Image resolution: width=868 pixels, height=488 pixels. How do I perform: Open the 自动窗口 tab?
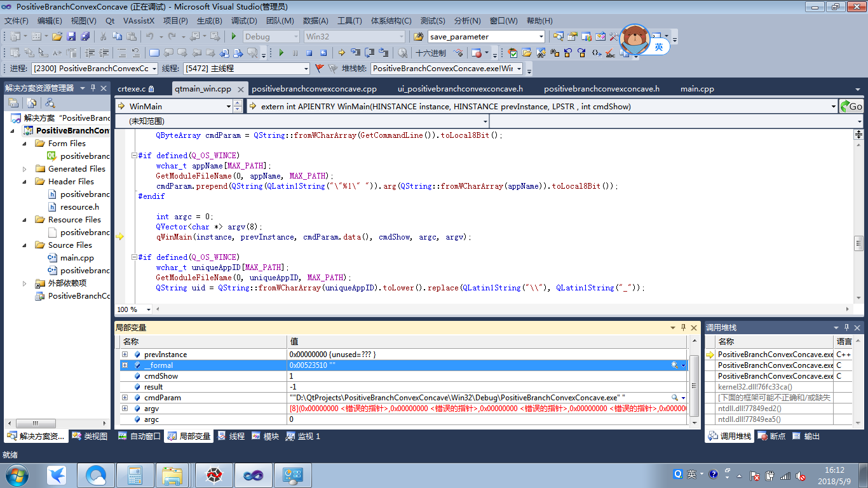coord(140,437)
